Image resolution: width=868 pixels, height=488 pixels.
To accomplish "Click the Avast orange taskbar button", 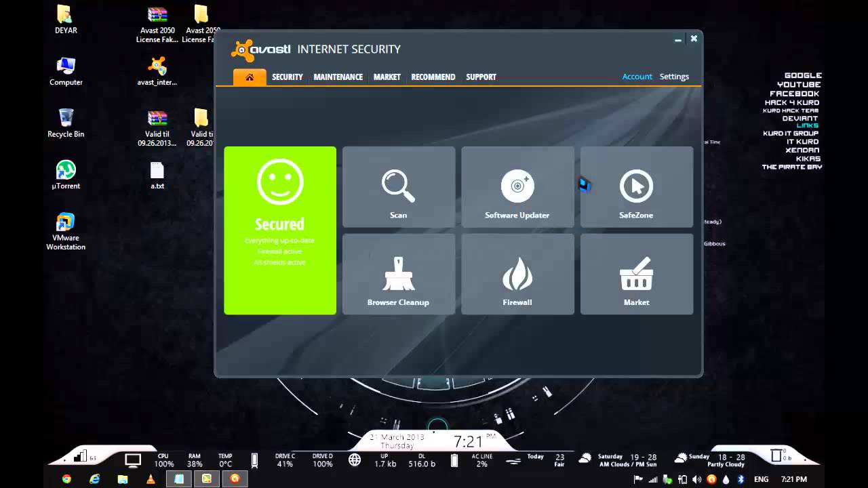I will point(235,479).
